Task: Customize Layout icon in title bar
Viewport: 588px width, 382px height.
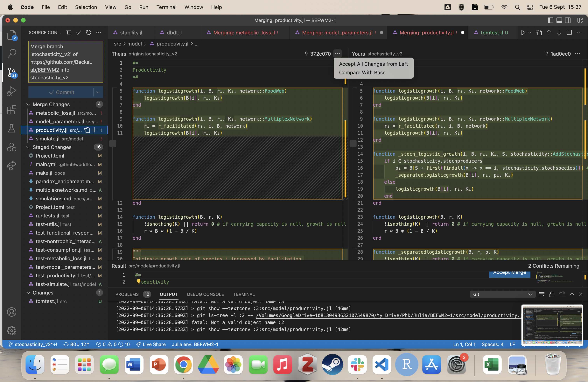Action: [580, 20]
